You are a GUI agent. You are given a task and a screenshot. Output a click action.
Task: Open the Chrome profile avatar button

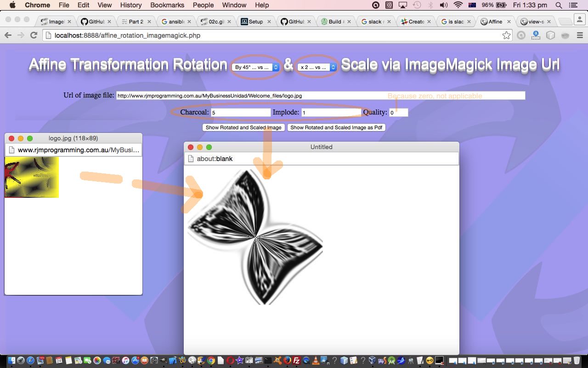click(579, 19)
